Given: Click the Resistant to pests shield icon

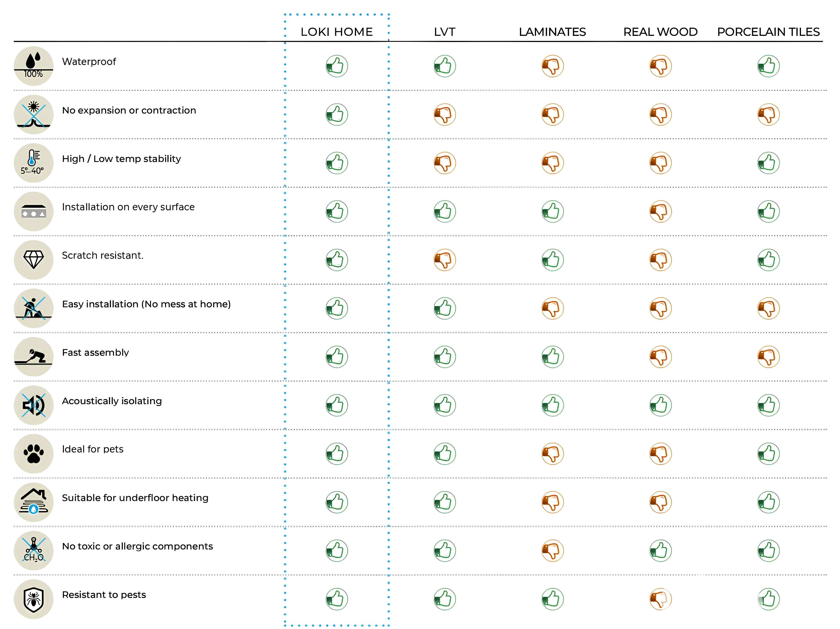Looking at the screenshot, I should [x=33, y=599].
